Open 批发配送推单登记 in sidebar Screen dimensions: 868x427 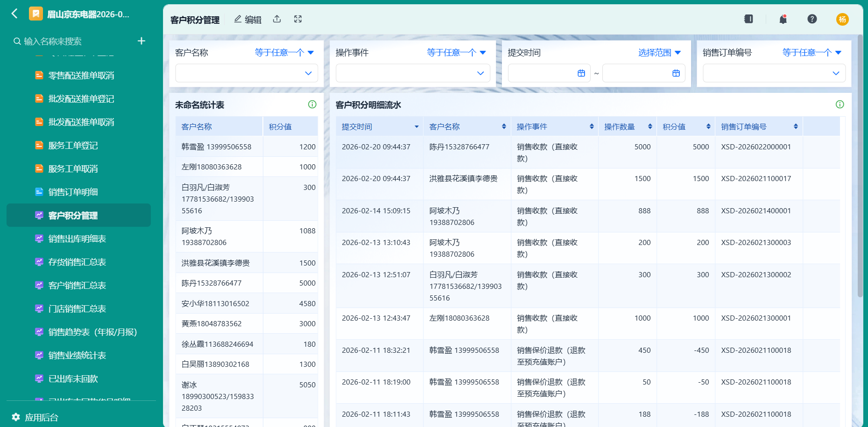coord(78,98)
